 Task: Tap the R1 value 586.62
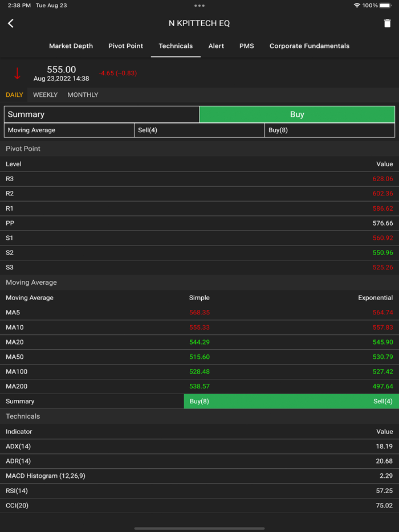click(382, 208)
